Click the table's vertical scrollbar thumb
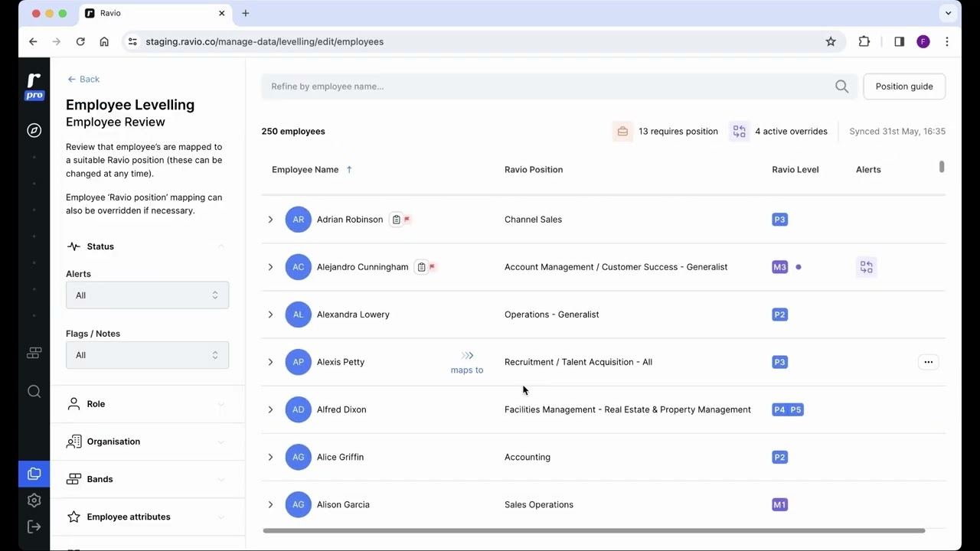Screen dimensions: 980x551 942,167
